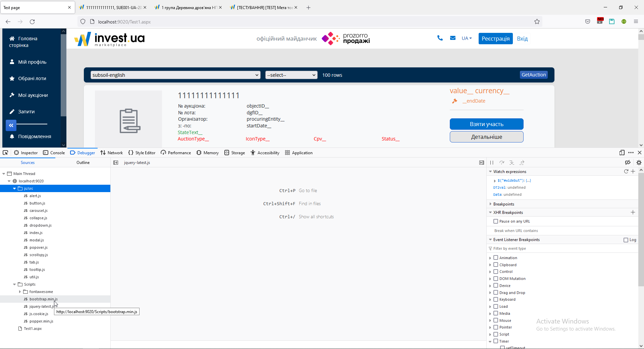Open the UA language dropdown

point(467,38)
